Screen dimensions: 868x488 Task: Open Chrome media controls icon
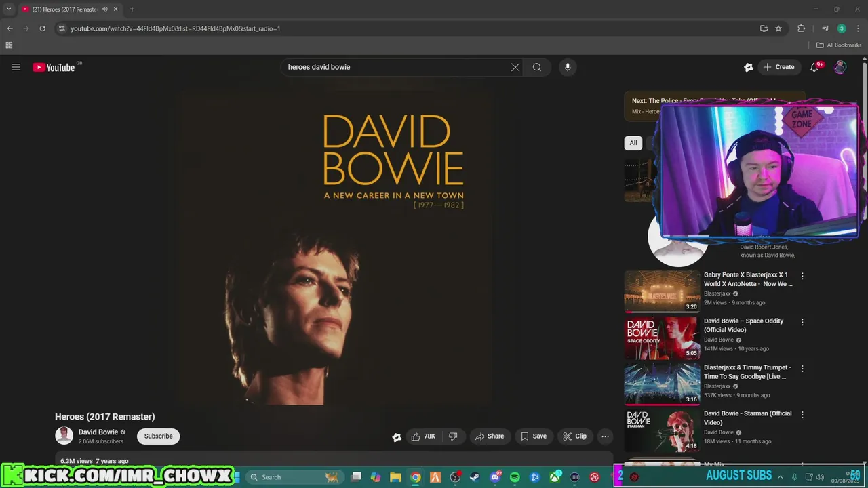[x=825, y=28]
